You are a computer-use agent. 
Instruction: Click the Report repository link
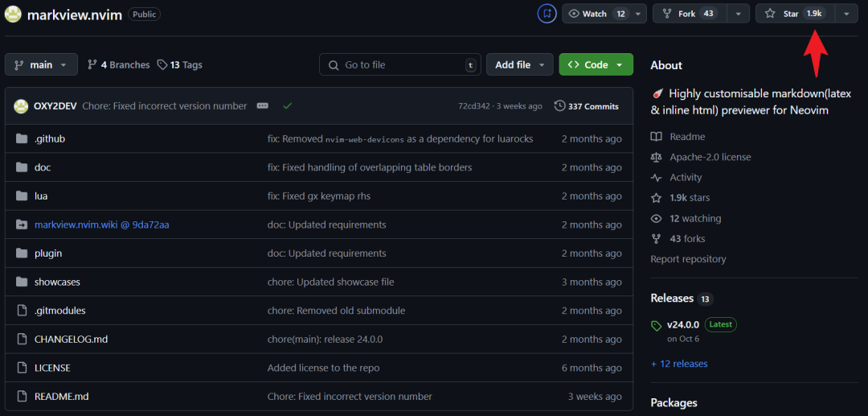pyautogui.click(x=688, y=258)
